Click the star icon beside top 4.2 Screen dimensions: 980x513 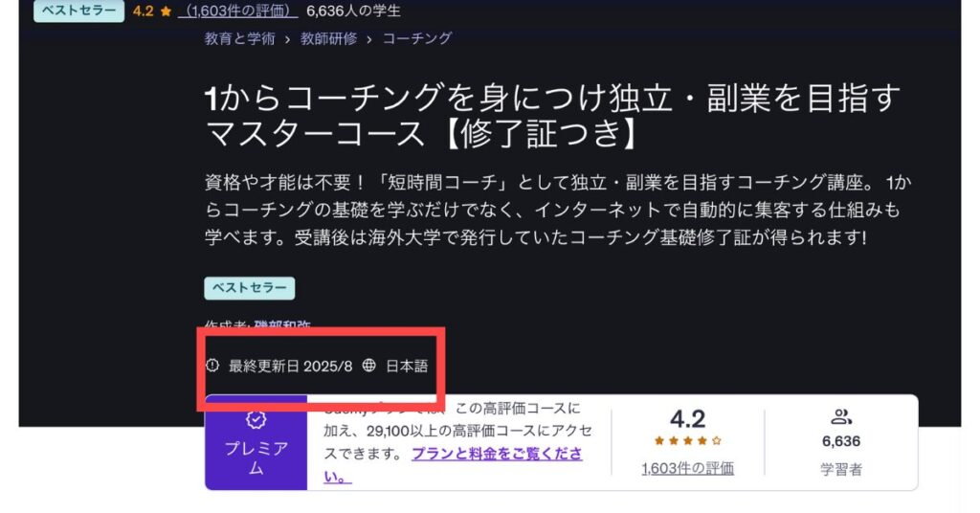coord(166,11)
